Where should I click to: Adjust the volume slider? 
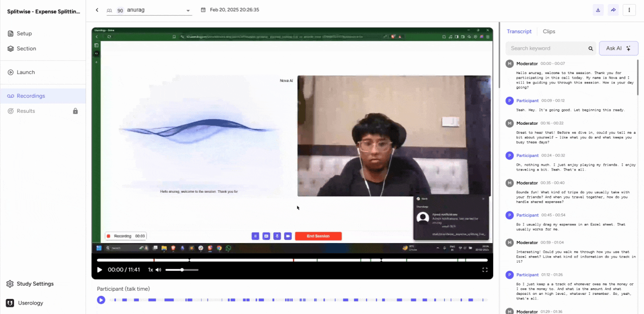tap(181, 270)
